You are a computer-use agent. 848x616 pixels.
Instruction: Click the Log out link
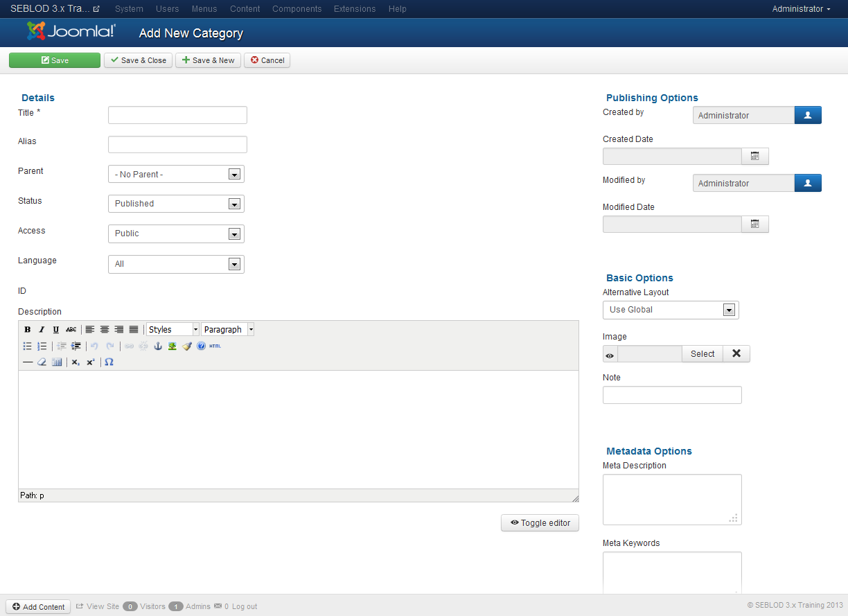tap(245, 606)
